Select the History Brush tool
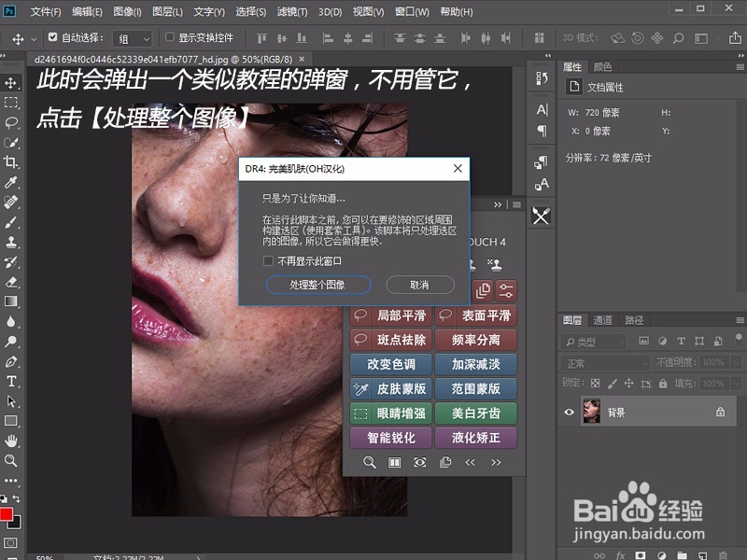The height and width of the screenshot is (560, 747). [x=10, y=261]
